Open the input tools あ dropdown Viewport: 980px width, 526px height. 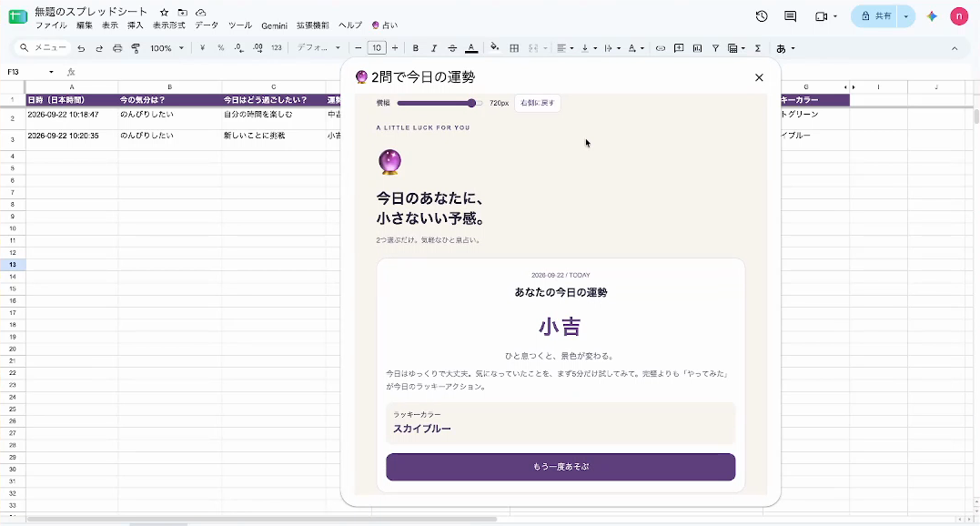(x=785, y=48)
